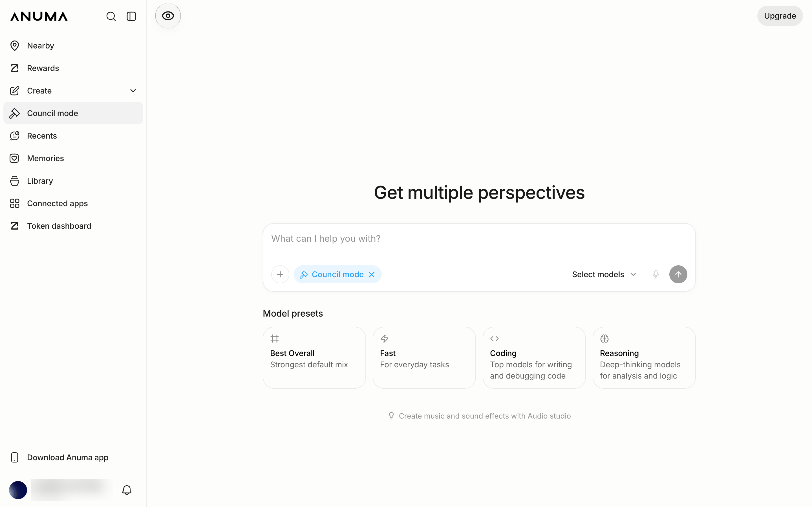This screenshot has width=812, height=507.
Task: Choose the Best Overall model preset
Action: pyautogui.click(x=314, y=357)
